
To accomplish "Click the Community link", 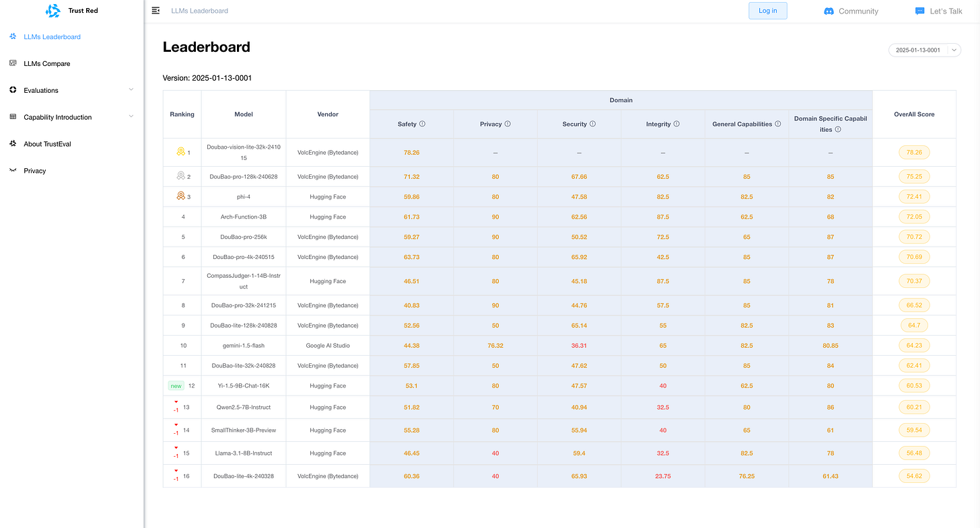I will tap(858, 11).
